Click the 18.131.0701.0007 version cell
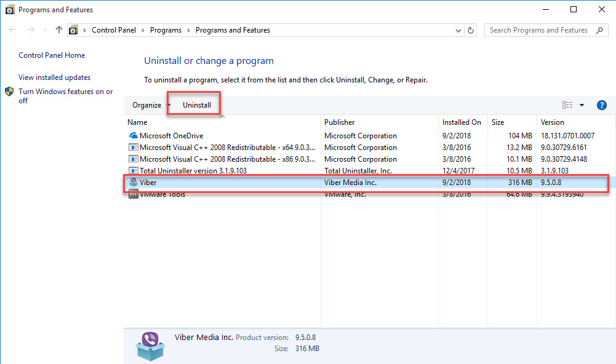 click(567, 135)
